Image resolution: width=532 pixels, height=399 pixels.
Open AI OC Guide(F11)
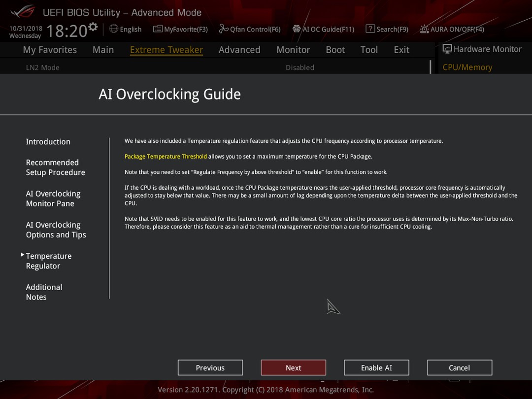[328, 29]
